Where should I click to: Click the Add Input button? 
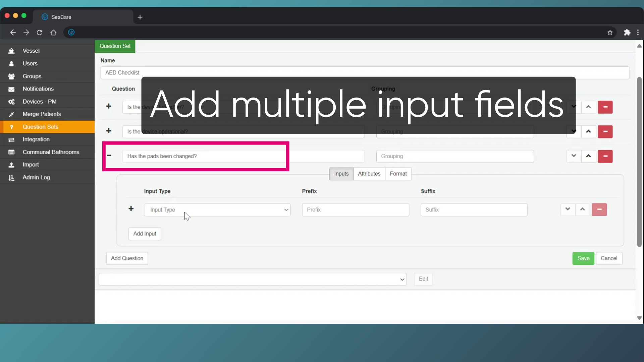point(145,234)
